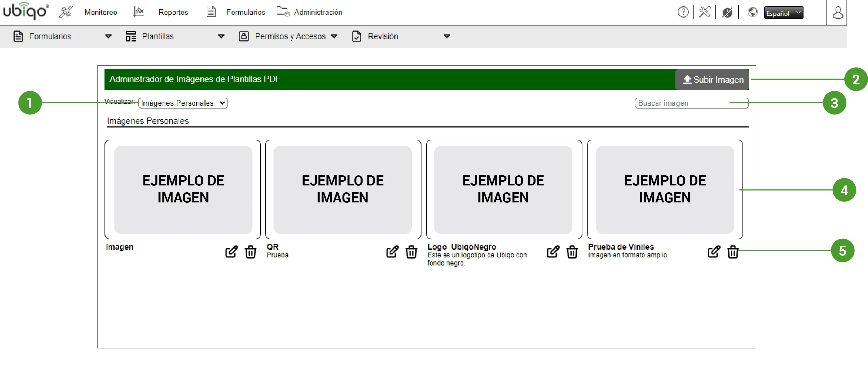This screenshot has width=868, height=370.
Task: Click the Reportes chart icon
Action: (x=138, y=12)
